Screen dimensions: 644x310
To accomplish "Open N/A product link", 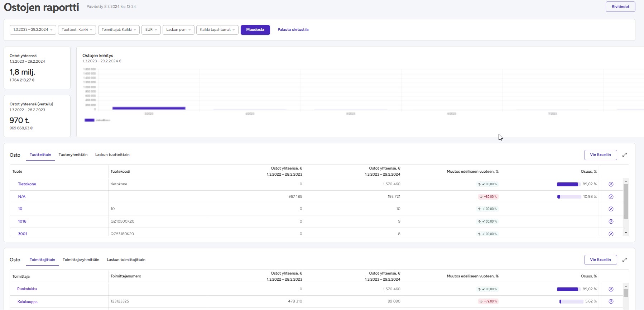I will [x=22, y=197].
